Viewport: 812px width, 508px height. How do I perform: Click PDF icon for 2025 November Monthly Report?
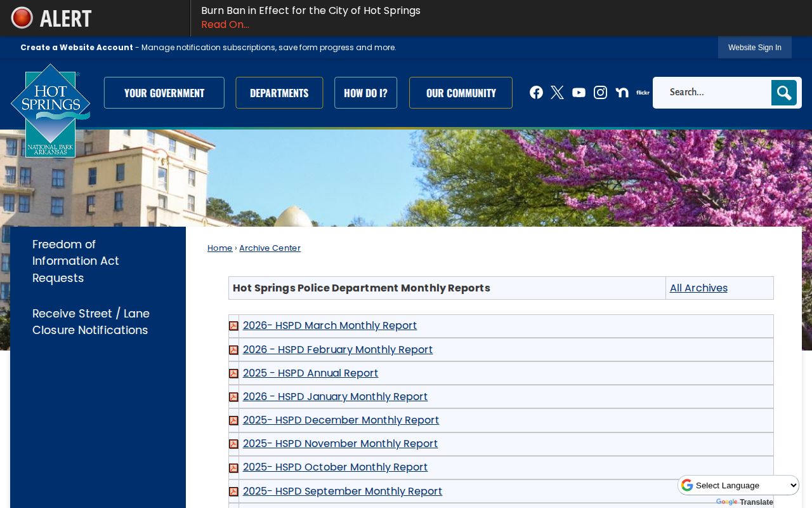pos(233,444)
